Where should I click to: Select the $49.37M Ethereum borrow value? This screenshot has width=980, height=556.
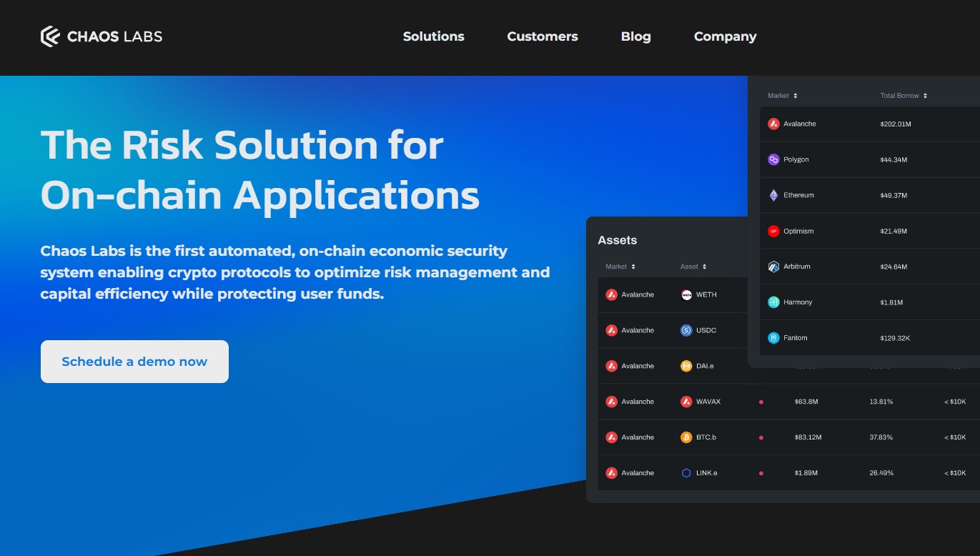tap(894, 195)
